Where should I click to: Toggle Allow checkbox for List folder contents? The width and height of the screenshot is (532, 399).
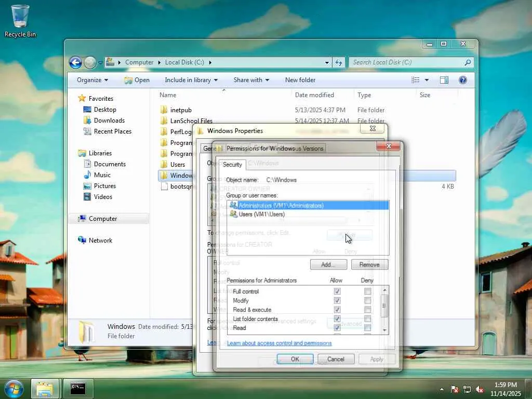337,319
